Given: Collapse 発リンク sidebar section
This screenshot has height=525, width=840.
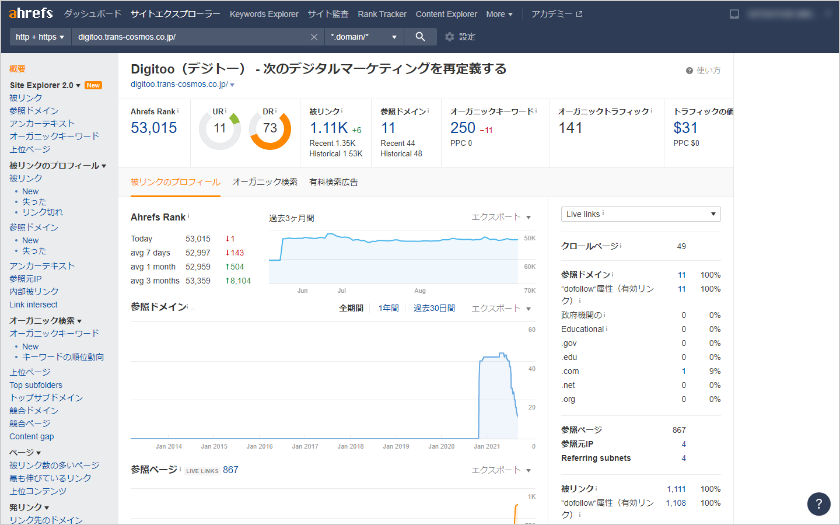Looking at the screenshot, I should pyautogui.click(x=29, y=507).
